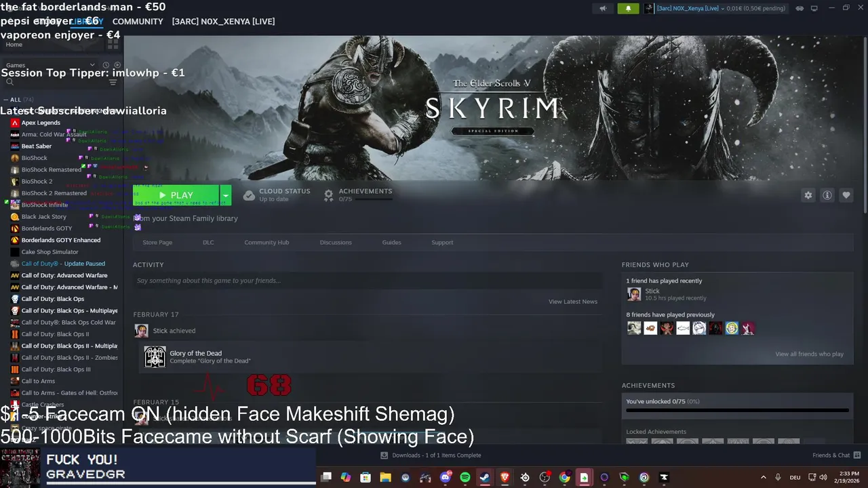Open the Community Hub tab
This screenshot has height=488, width=868.
(267, 243)
